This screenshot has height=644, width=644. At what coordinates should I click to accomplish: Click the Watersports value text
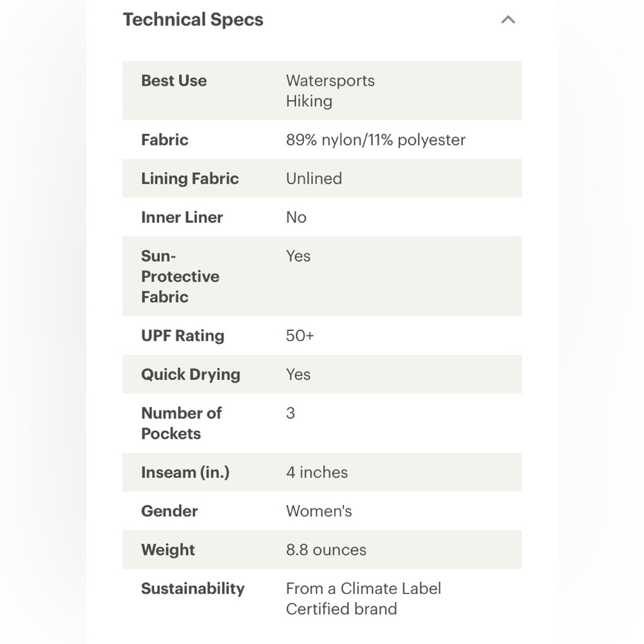pyautogui.click(x=330, y=80)
